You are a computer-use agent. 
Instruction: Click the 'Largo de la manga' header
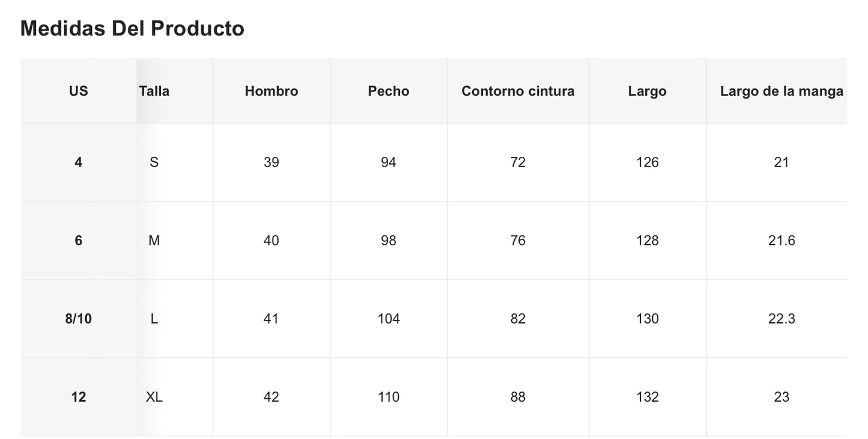(x=781, y=91)
